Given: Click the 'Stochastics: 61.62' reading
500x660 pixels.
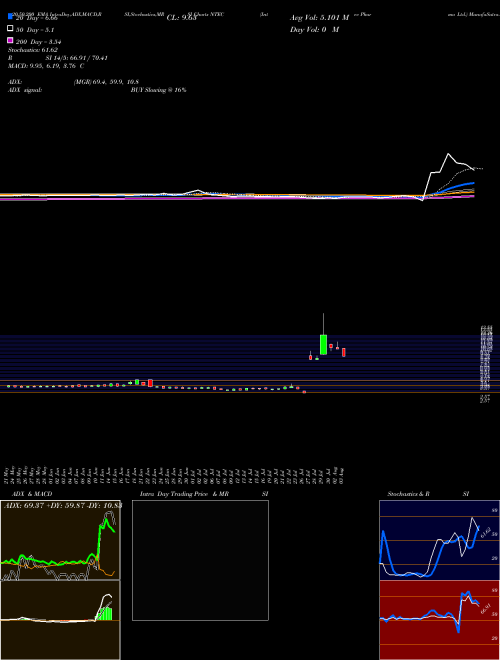Looking at the screenshot, I should click(x=33, y=50).
